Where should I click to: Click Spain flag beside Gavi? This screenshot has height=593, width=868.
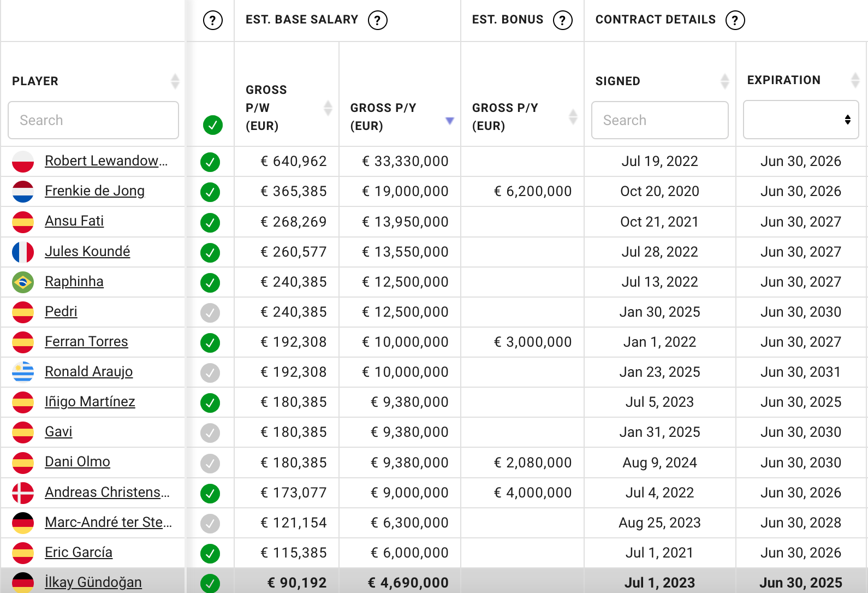point(23,432)
